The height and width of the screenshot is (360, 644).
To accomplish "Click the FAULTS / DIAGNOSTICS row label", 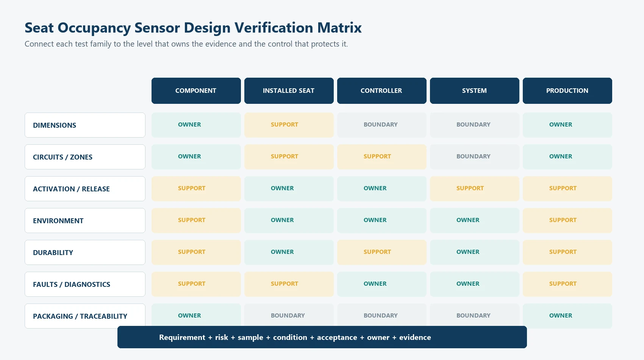I will (x=85, y=284).
